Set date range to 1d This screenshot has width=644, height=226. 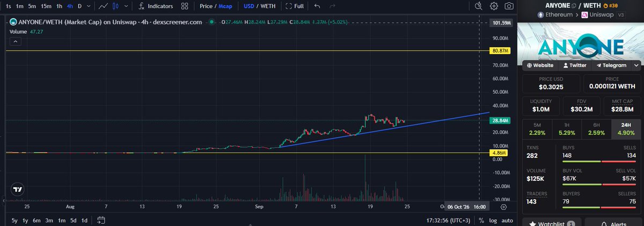(85, 221)
